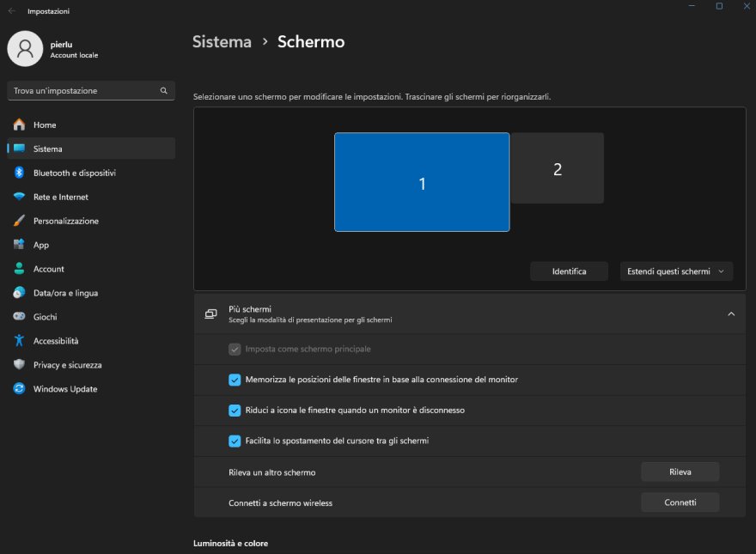The width and height of the screenshot is (756, 554).
Task: Maximize the Impostazioni window
Action: click(x=719, y=6)
